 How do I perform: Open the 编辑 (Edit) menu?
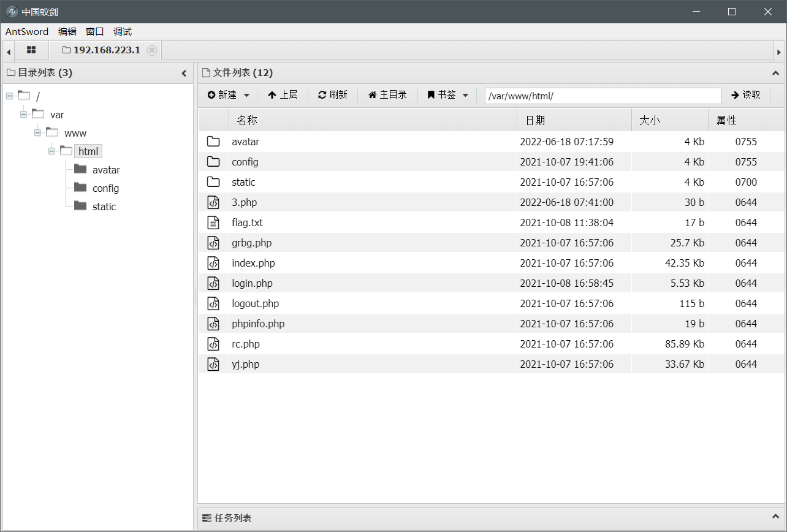tap(67, 32)
